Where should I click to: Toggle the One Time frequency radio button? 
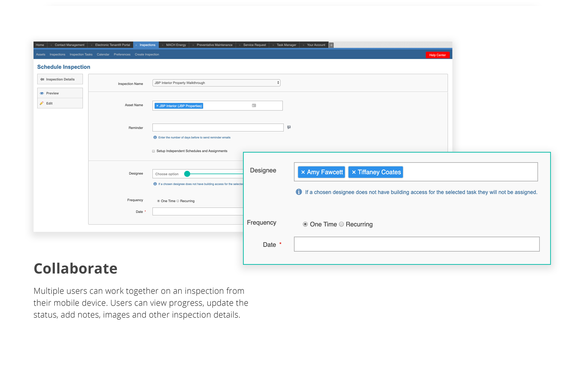pyautogui.click(x=305, y=224)
